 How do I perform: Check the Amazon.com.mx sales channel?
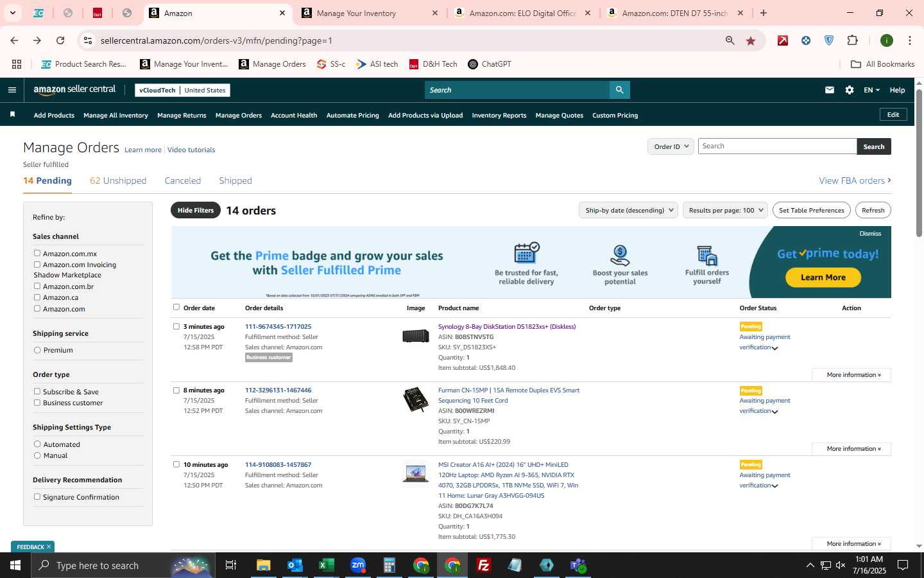[x=37, y=253]
